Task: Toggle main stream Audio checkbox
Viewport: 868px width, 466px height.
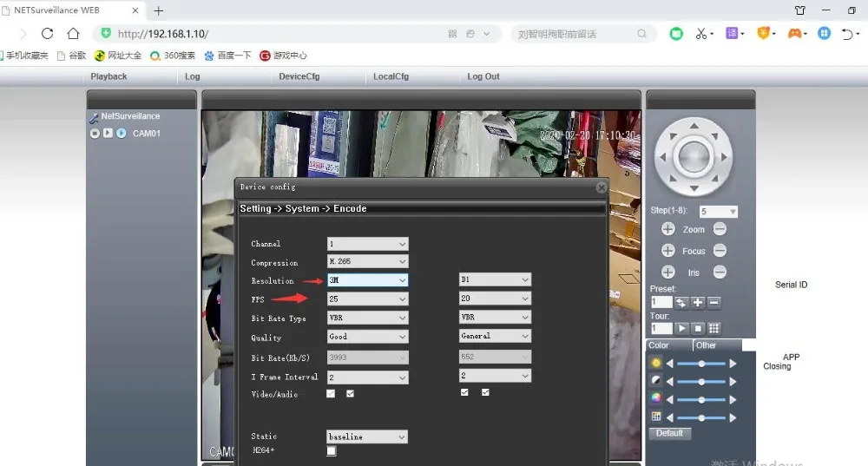Action: click(x=351, y=393)
